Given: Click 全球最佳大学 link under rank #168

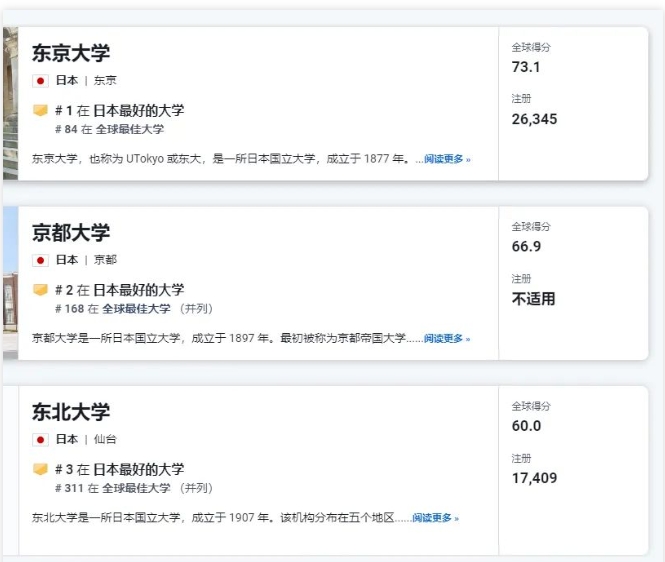Looking at the screenshot, I should [136, 309].
